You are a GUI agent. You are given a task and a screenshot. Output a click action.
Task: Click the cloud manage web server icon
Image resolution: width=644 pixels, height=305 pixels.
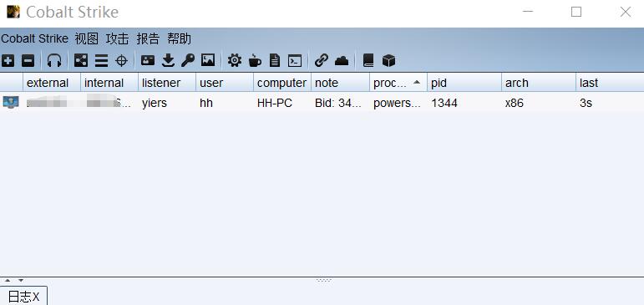click(x=342, y=61)
